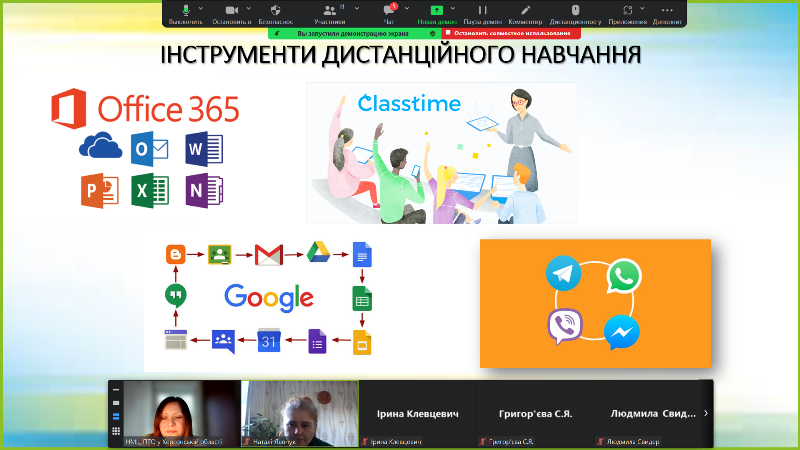Image resolution: width=800 pixels, height=450 pixels.
Task: Click the Google Calendar icon
Action: tap(269, 340)
